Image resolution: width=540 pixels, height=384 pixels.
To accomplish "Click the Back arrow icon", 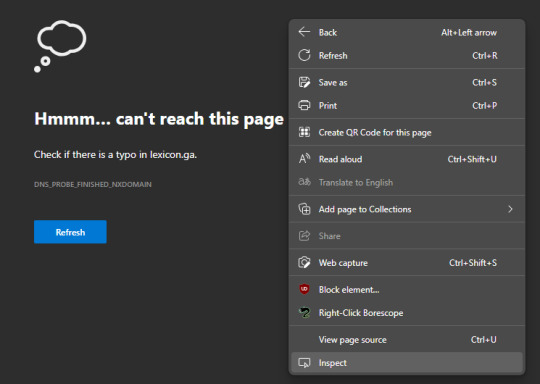I will [x=304, y=32].
